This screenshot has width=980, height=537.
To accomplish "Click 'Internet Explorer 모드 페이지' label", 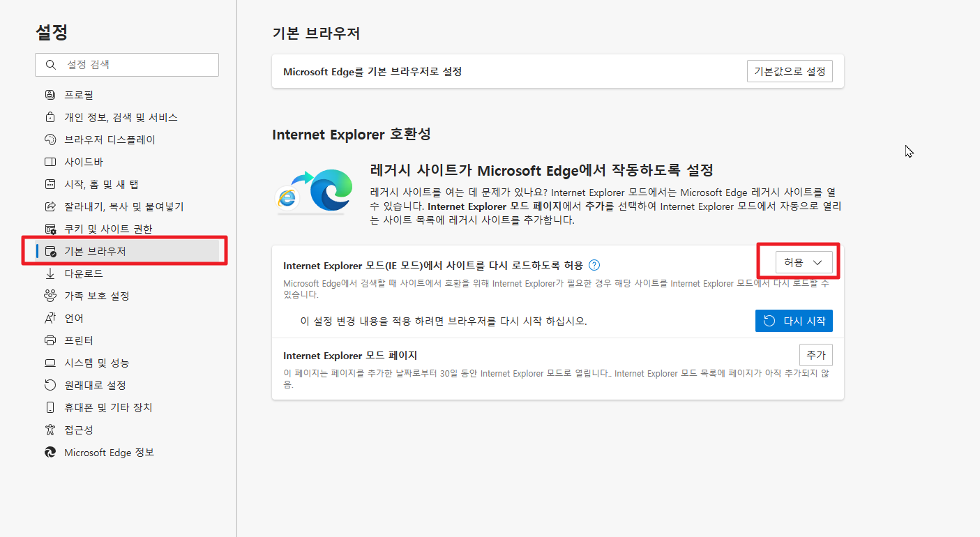I will click(x=350, y=355).
